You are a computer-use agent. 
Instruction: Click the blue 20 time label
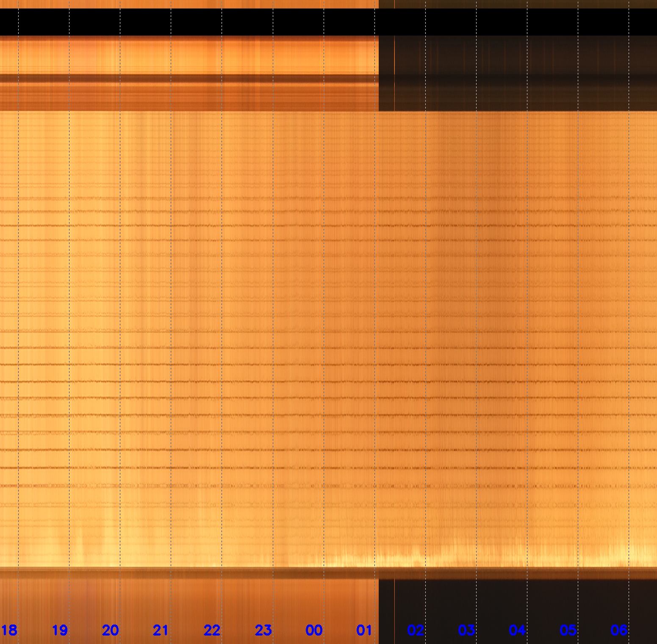click(x=110, y=630)
